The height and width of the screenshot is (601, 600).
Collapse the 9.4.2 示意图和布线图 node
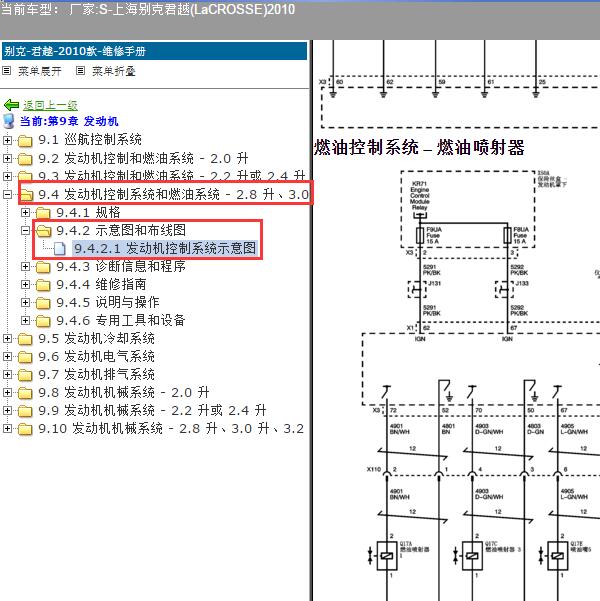[25, 230]
